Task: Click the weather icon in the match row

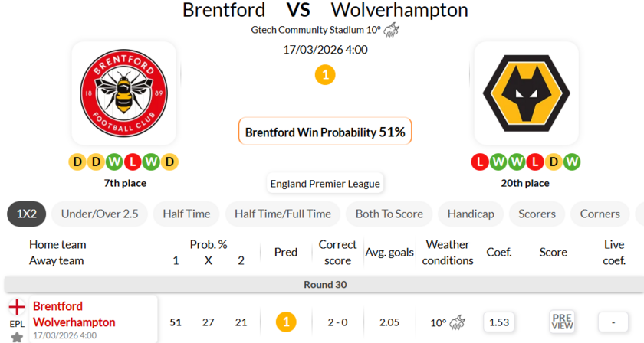Action: click(458, 322)
